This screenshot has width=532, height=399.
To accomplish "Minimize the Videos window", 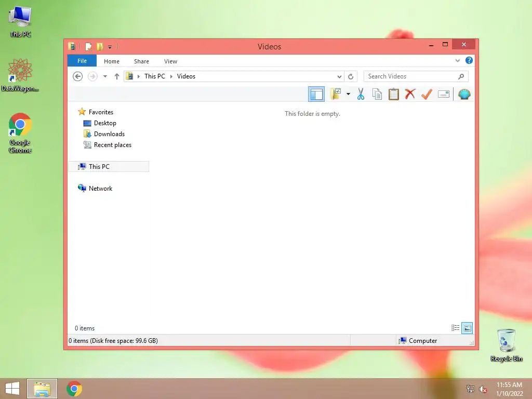I will [431, 45].
